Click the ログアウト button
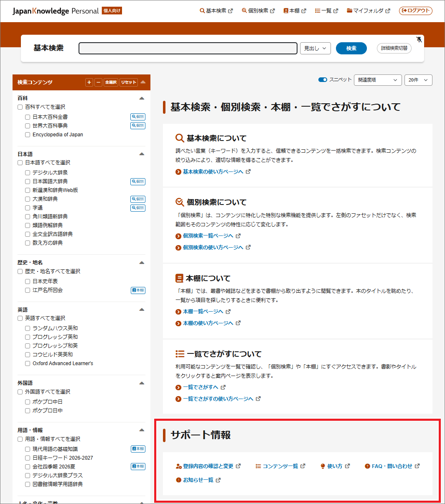This screenshot has width=445, height=504. pos(416,11)
